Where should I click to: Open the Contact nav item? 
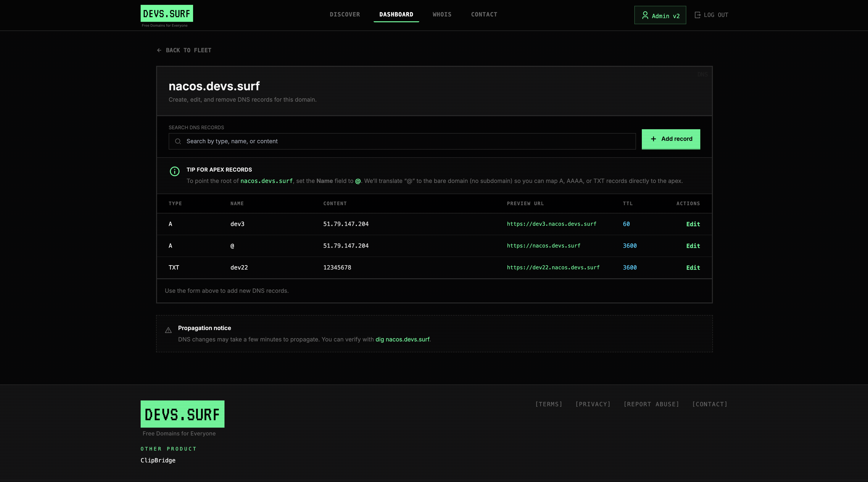point(484,15)
